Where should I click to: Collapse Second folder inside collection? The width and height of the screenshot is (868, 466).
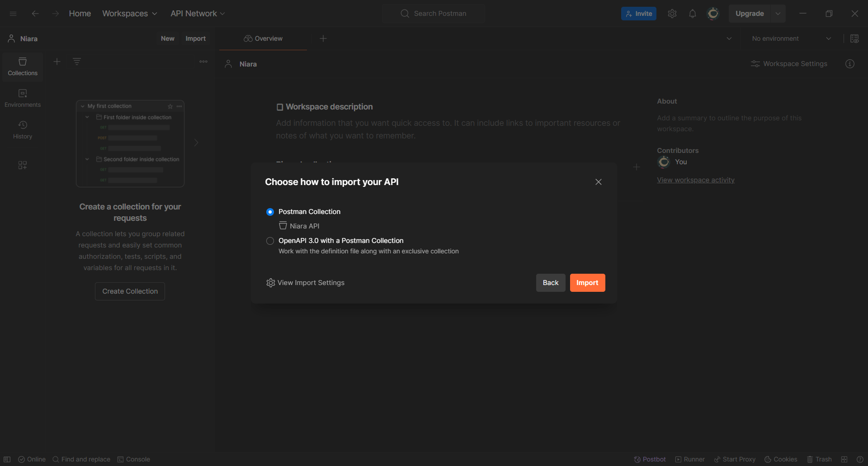87,159
